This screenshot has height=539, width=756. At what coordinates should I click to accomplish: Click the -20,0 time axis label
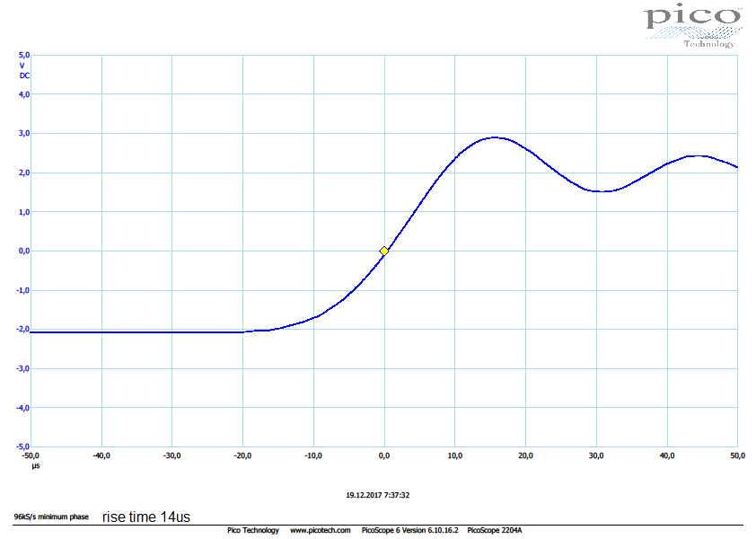pos(242,455)
